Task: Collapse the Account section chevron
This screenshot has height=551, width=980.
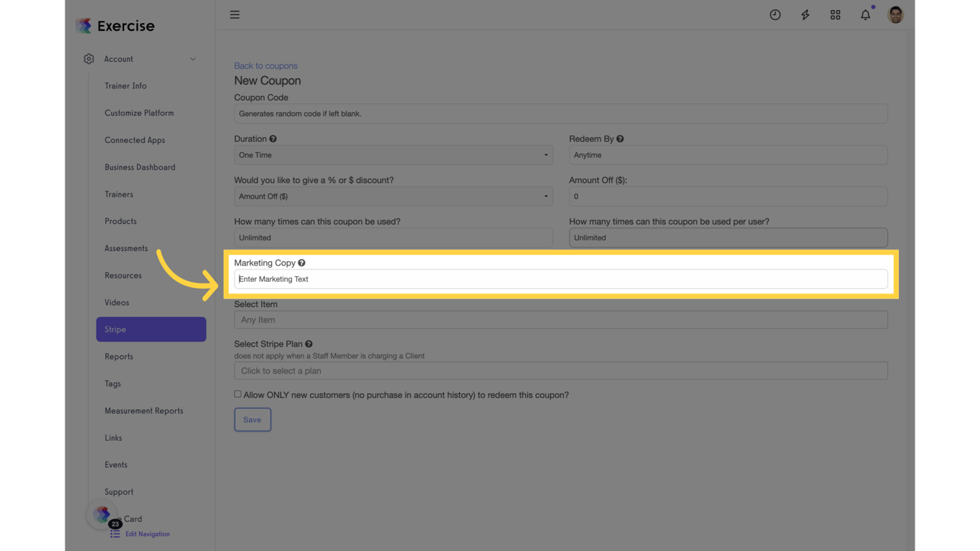Action: click(192, 59)
